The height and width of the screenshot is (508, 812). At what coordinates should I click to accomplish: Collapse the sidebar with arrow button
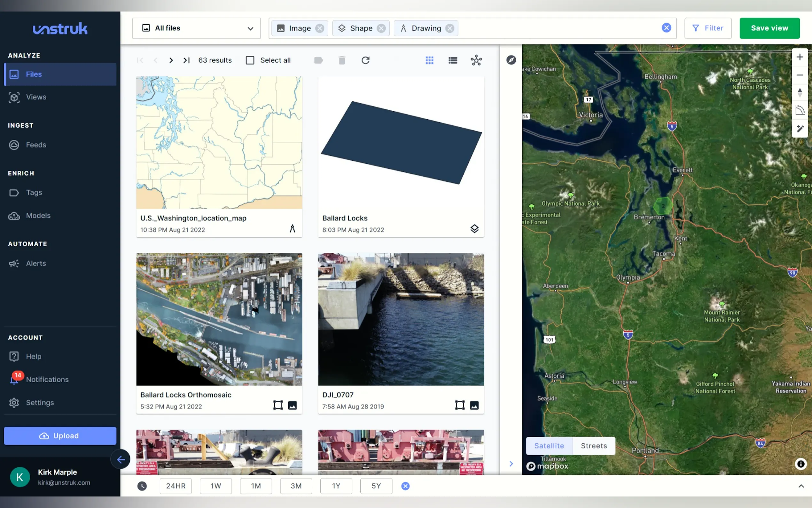(121, 459)
